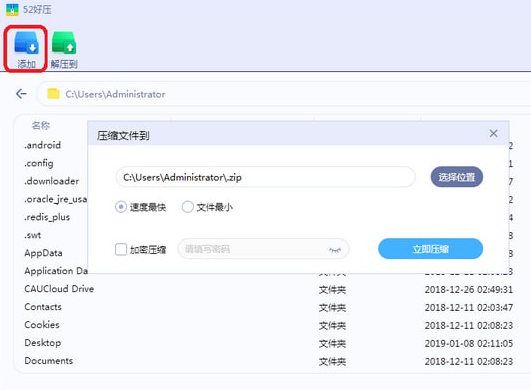Click the password input field

tap(263, 249)
